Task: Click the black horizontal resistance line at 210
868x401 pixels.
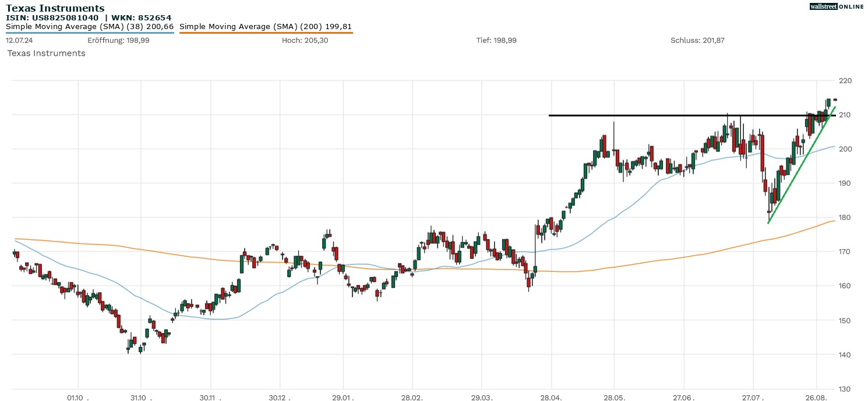Action: [641, 115]
